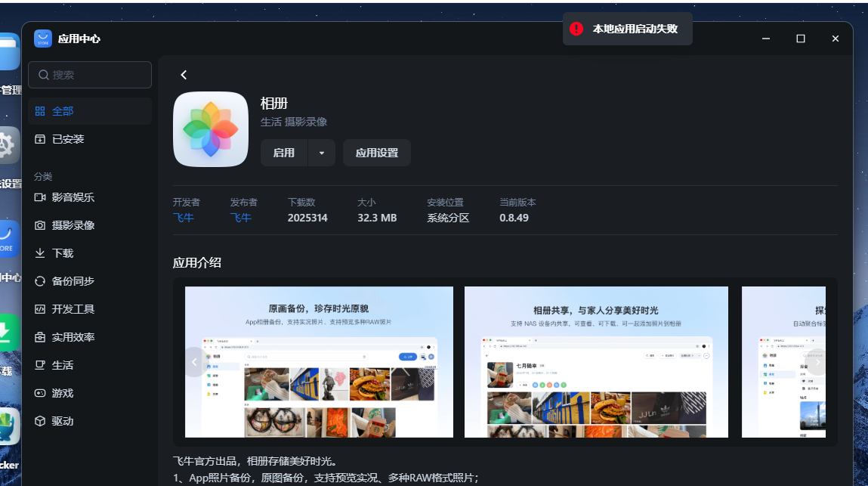Screen dimensions: 868x486
Task: Click the 摄影录像 tag under app name
Action: (306, 122)
